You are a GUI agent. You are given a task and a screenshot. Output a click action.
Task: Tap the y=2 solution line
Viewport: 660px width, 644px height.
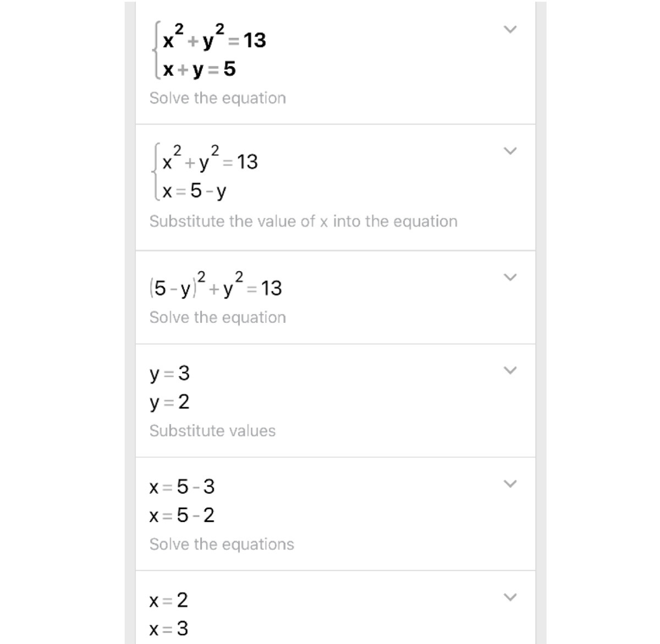tap(169, 402)
